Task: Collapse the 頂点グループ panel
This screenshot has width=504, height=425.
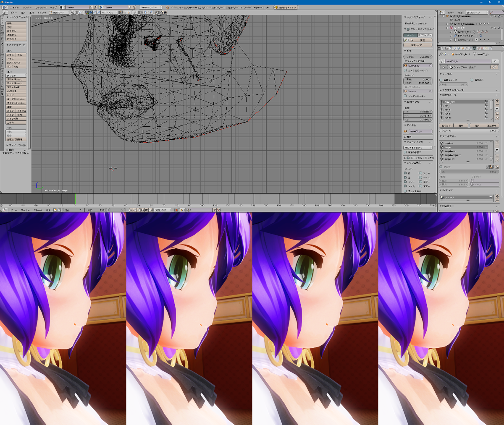Action: 448,95
